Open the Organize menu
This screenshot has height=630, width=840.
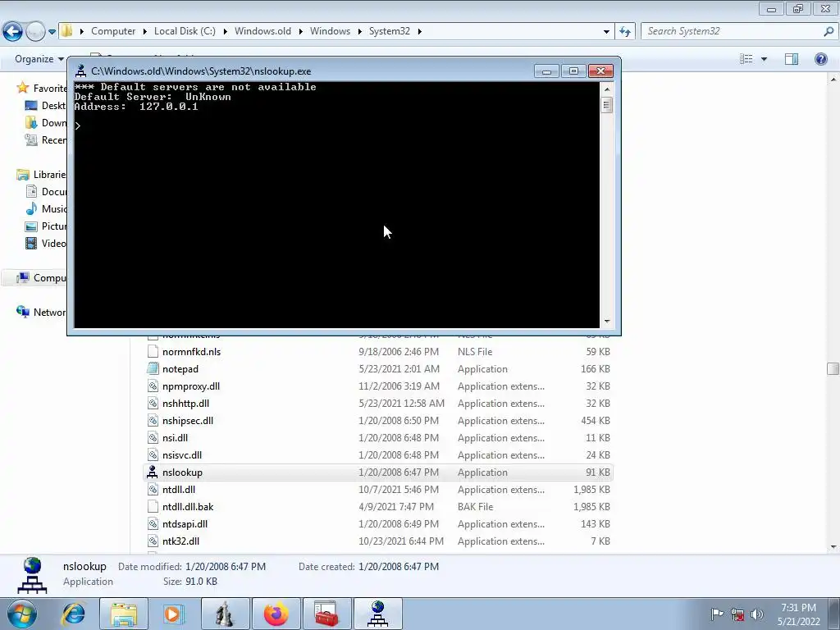pos(39,59)
